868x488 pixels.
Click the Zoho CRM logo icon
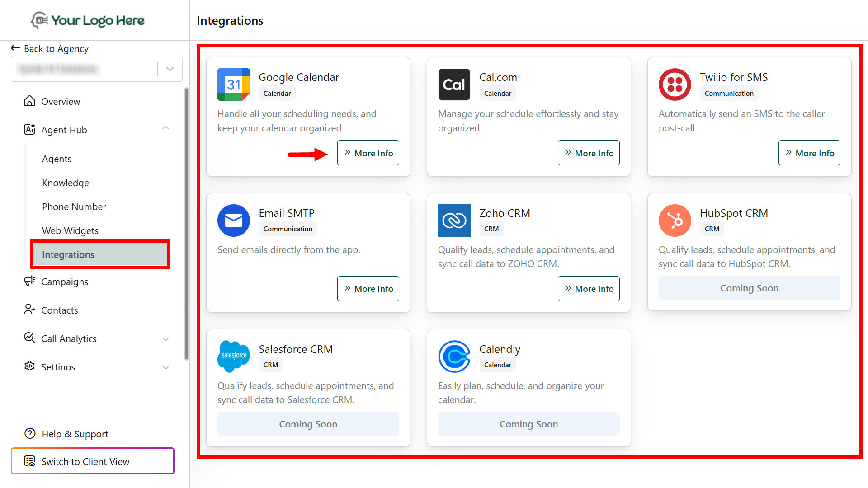(x=454, y=221)
